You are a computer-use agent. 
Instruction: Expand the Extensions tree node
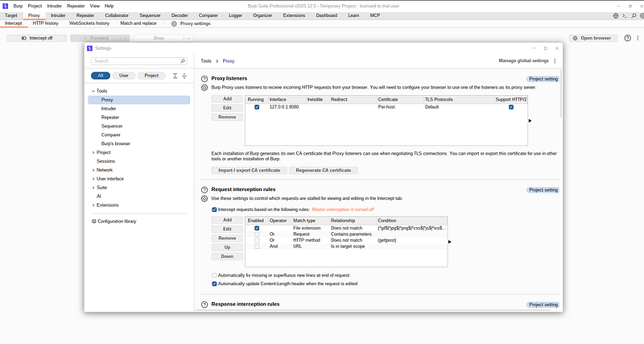pos(93,205)
